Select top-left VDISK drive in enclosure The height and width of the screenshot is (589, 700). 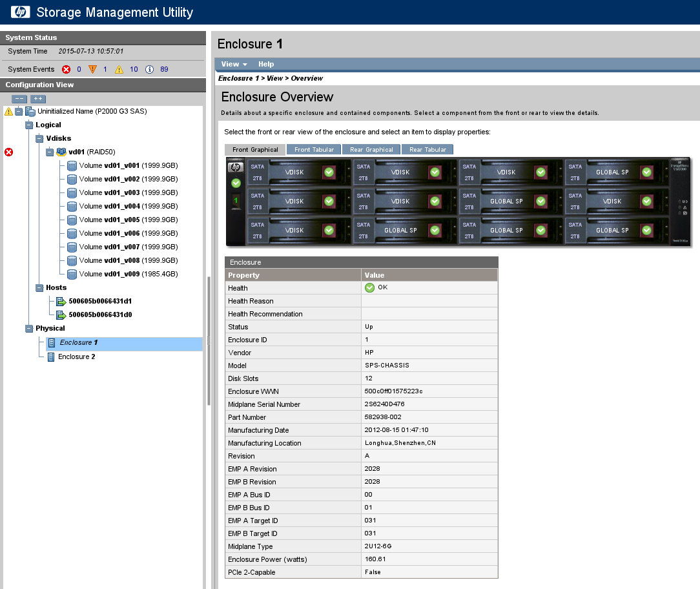coord(299,172)
